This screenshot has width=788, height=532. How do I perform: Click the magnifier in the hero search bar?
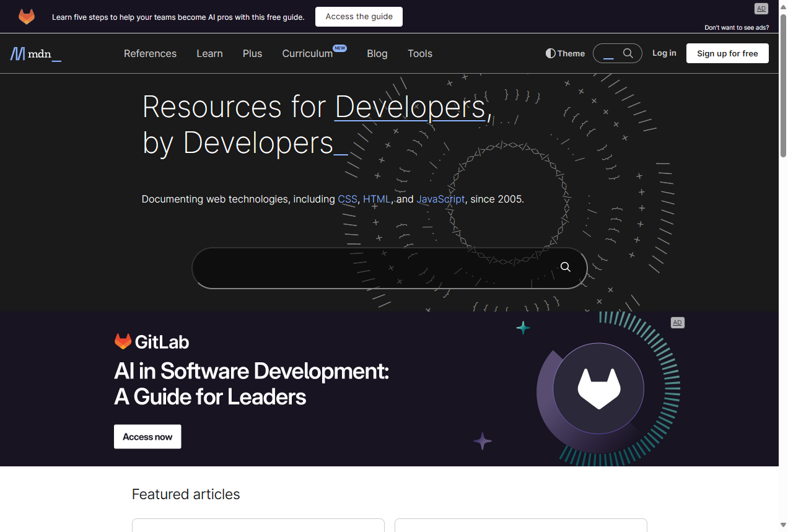pos(564,267)
